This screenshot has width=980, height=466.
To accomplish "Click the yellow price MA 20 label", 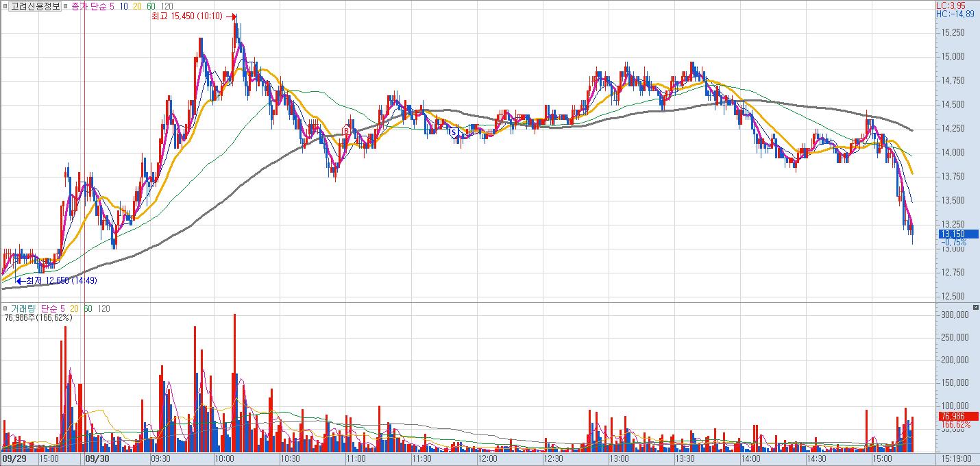I will tap(137, 6).
